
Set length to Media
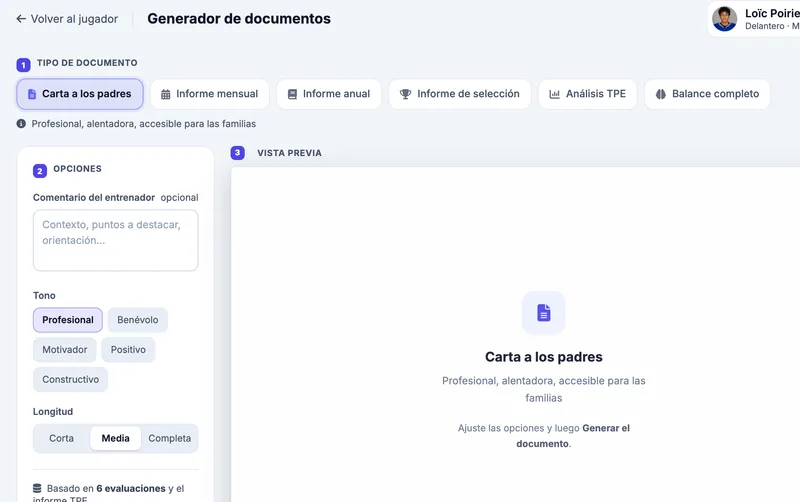(115, 438)
